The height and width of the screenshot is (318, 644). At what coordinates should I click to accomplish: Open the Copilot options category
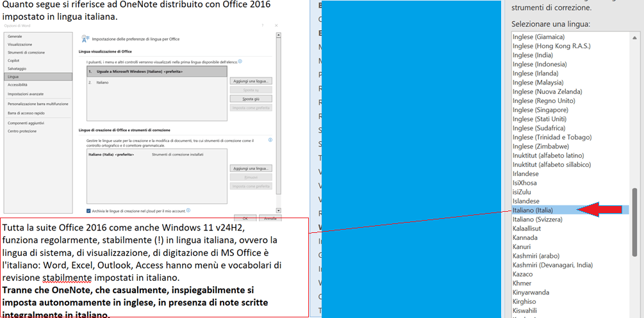(x=13, y=60)
